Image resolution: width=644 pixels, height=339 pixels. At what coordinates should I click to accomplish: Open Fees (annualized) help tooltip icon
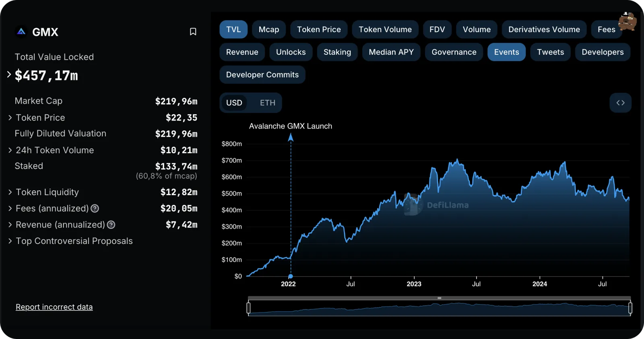point(95,208)
